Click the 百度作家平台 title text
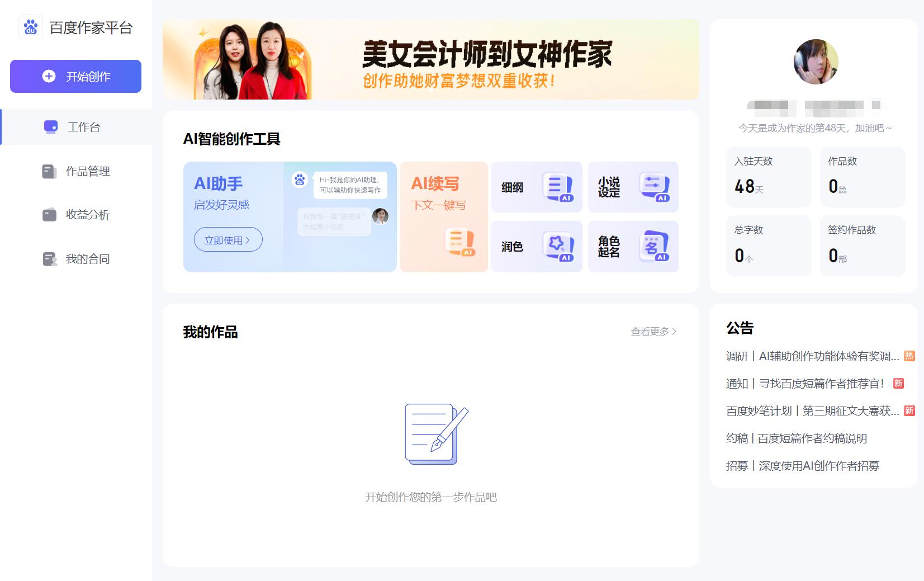924x581 pixels. [91, 27]
